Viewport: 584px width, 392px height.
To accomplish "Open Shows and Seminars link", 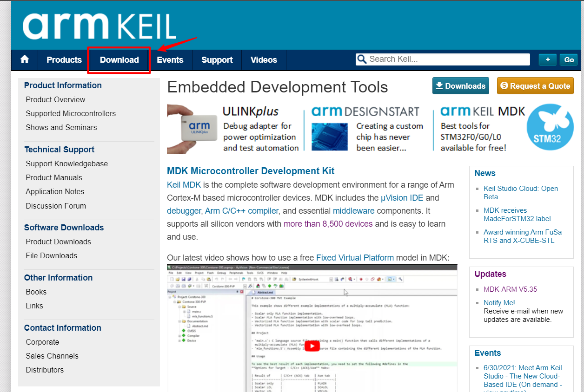I will tap(61, 127).
